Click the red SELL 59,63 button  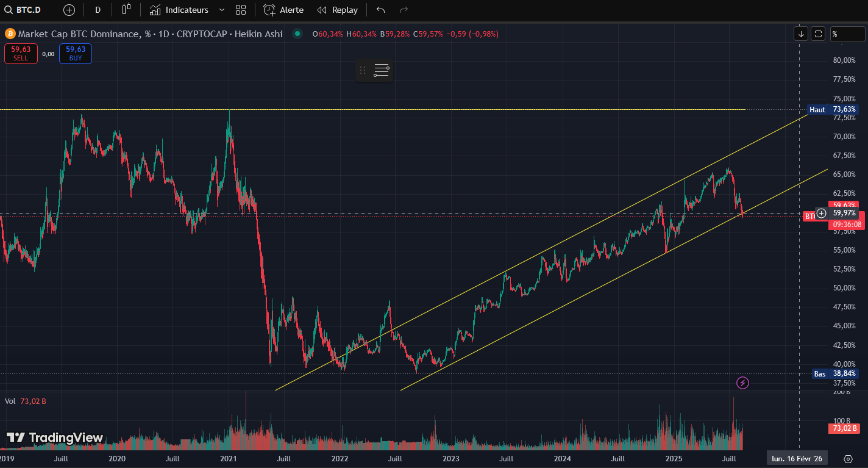pyautogui.click(x=21, y=54)
